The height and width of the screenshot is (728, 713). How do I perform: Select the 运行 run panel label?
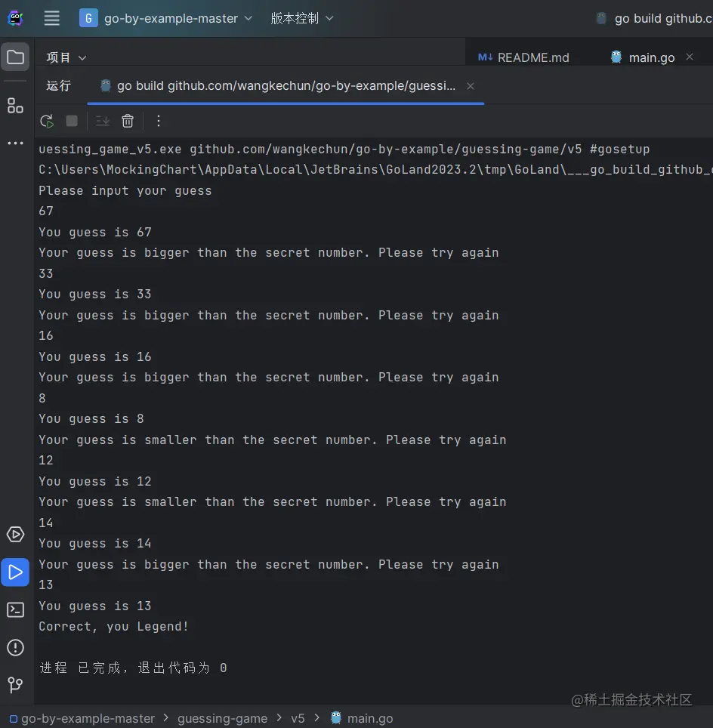point(58,86)
